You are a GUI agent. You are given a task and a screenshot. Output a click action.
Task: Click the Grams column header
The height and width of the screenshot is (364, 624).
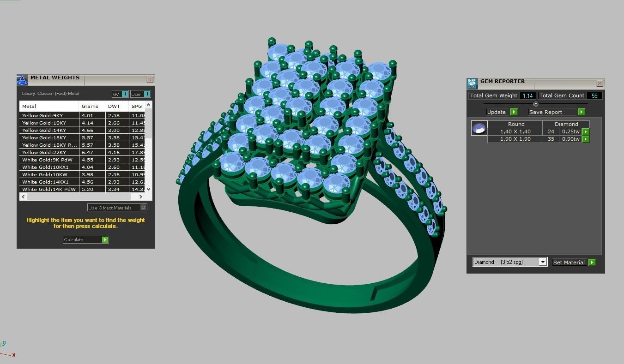(x=92, y=106)
